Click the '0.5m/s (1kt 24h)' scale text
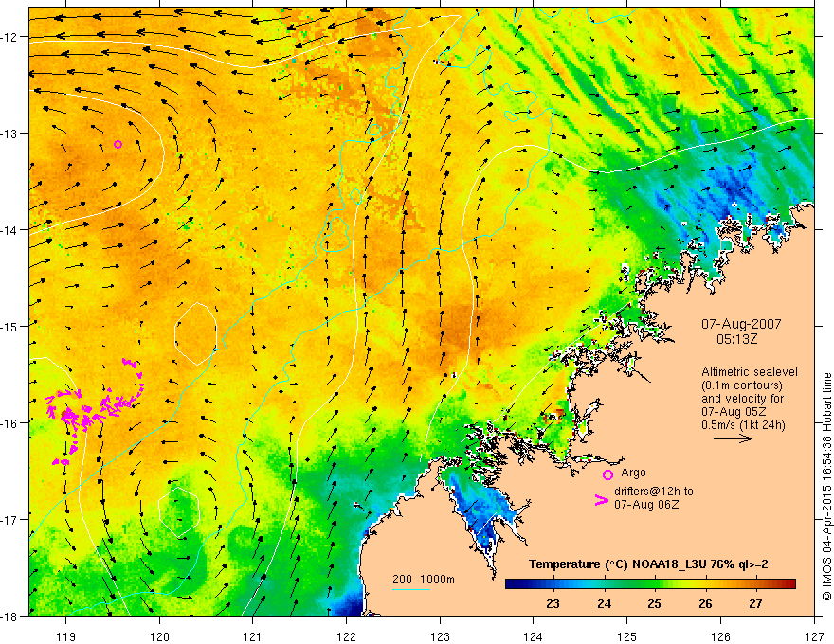This screenshot has width=834, height=644. (x=744, y=425)
